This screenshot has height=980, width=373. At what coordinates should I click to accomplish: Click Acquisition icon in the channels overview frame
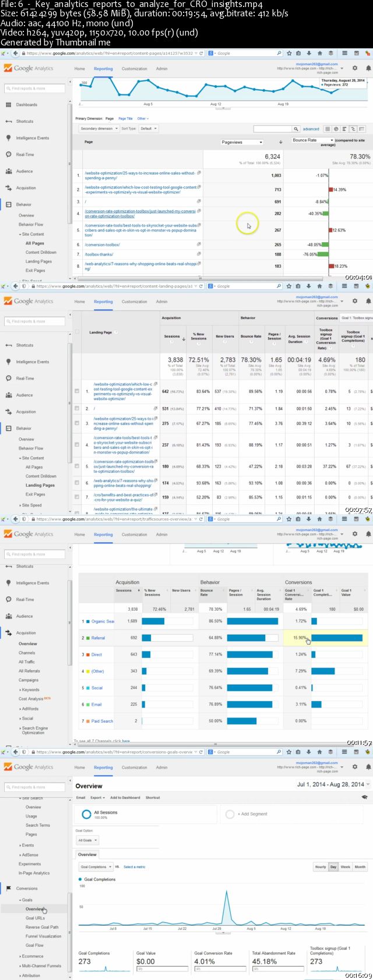[8, 632]
